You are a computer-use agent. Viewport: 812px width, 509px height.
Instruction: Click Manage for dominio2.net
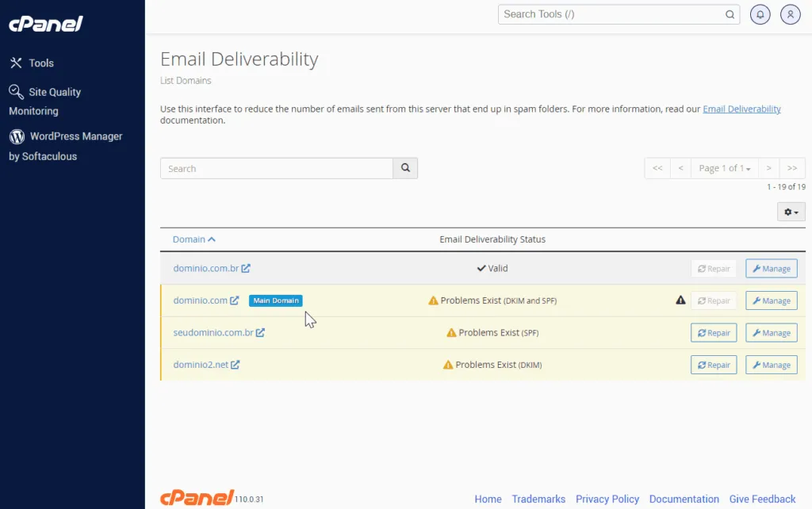tap(771, 365)
